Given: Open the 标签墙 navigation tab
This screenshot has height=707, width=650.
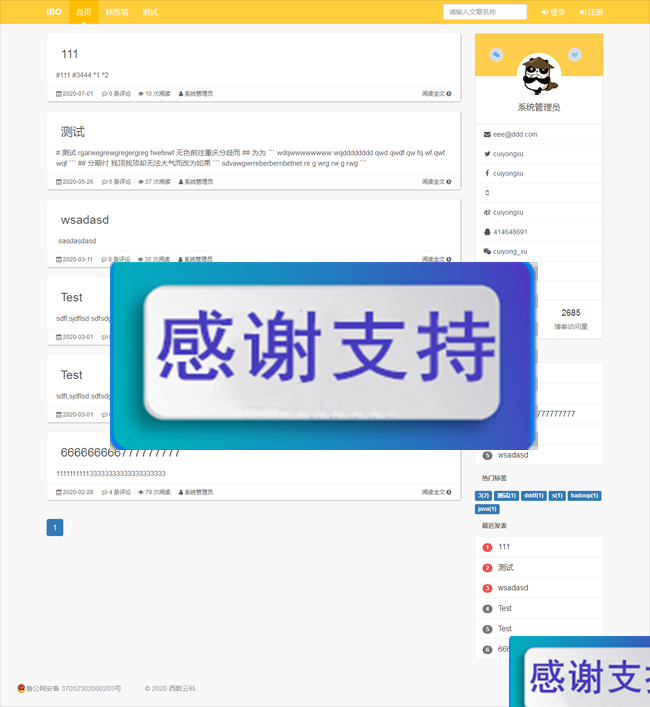Looking at the screenshot, I should 117,12.
